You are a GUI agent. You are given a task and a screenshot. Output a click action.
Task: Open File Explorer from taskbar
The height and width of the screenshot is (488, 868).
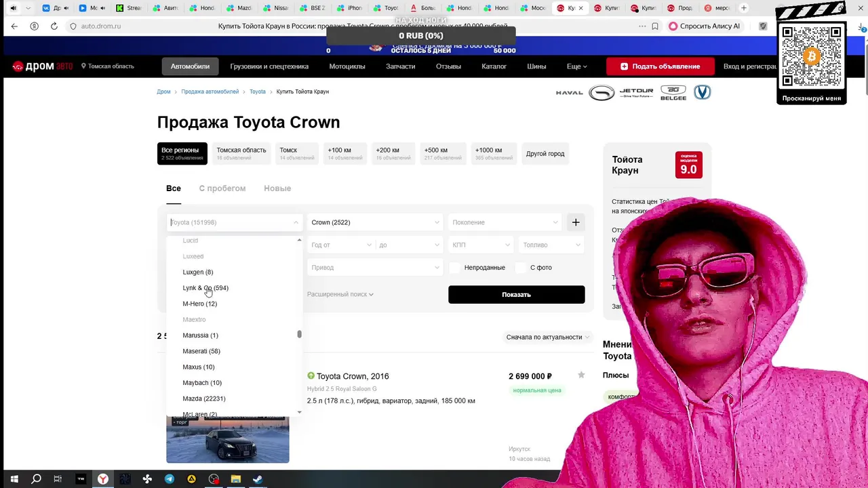point(235,479)
